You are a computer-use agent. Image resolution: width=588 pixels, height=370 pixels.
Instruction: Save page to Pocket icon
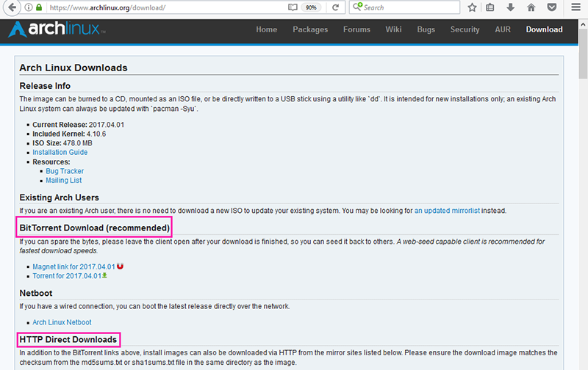[x=552, y=7]
